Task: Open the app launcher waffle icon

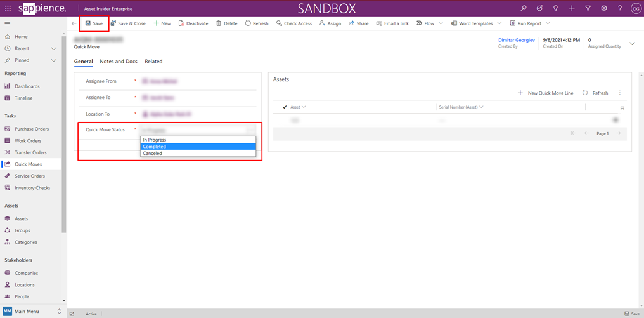Action: tap(8, 8)
